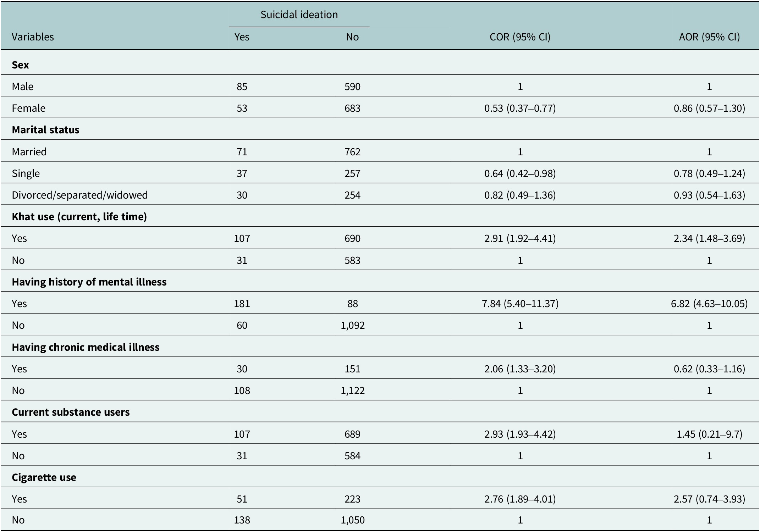Click the "Suicidal ideation" column header
The image size is (760, 532).
pos(299,15)
